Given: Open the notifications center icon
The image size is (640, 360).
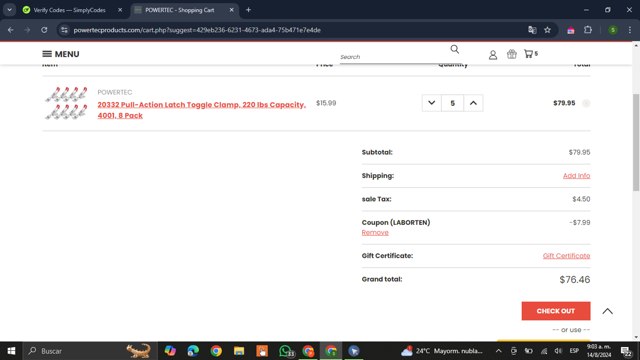Looking at the screenshot, I should click(626, 351).
